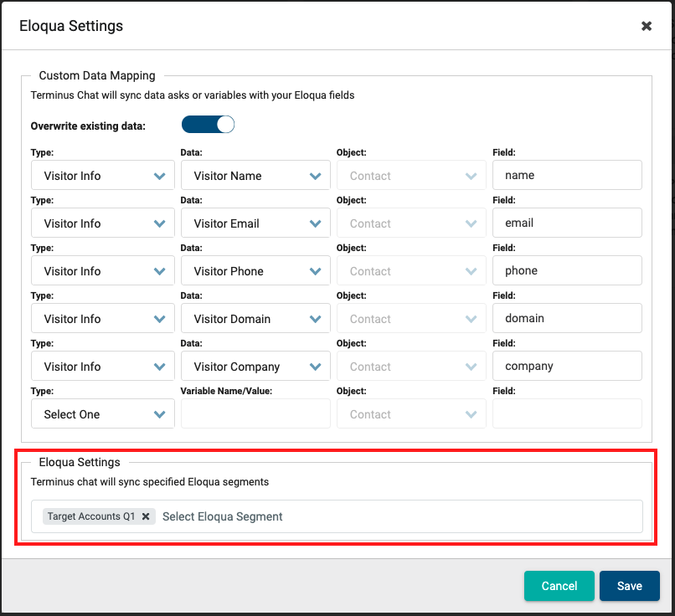
Task: Open Object dropdown next to the email field
Action: 411,223
